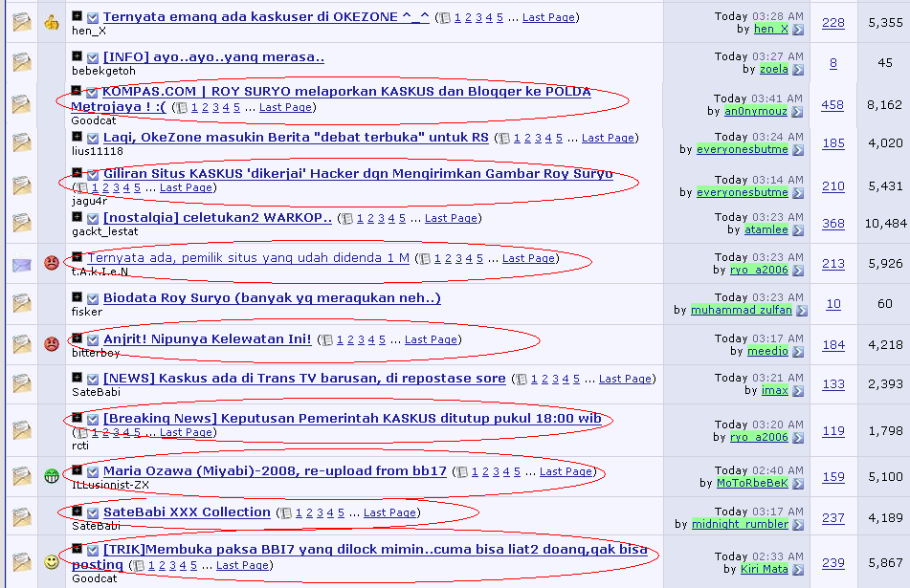This screenshot has height=588, width=910.
Task: Expand preview icon of 'Laqi, OkeZone' thread
Action: (x=77, y=137)
